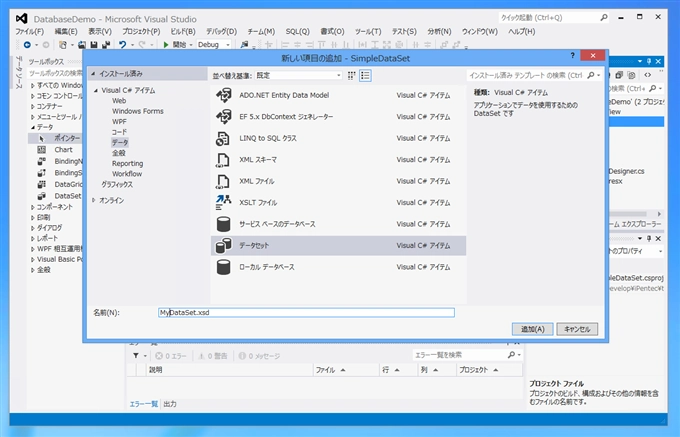The image size is (680, 437).
Task: Click the template search magnifier icon
Action: [591, 75]
